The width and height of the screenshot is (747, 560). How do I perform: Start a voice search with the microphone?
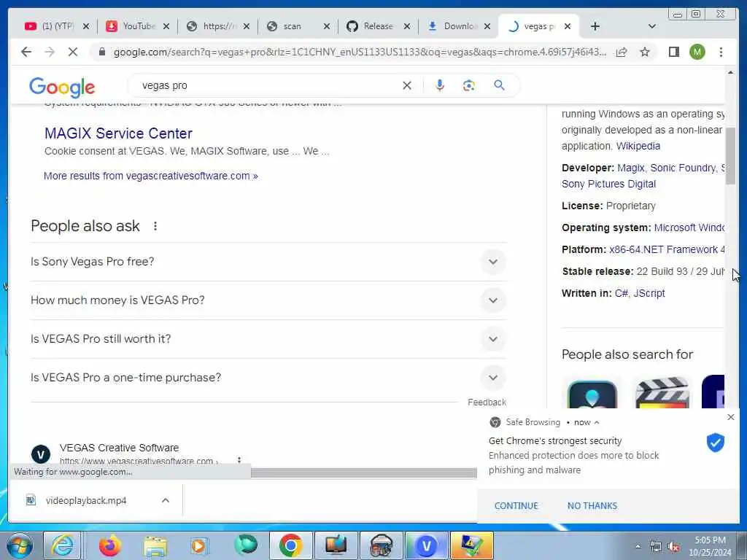(440, 86)
